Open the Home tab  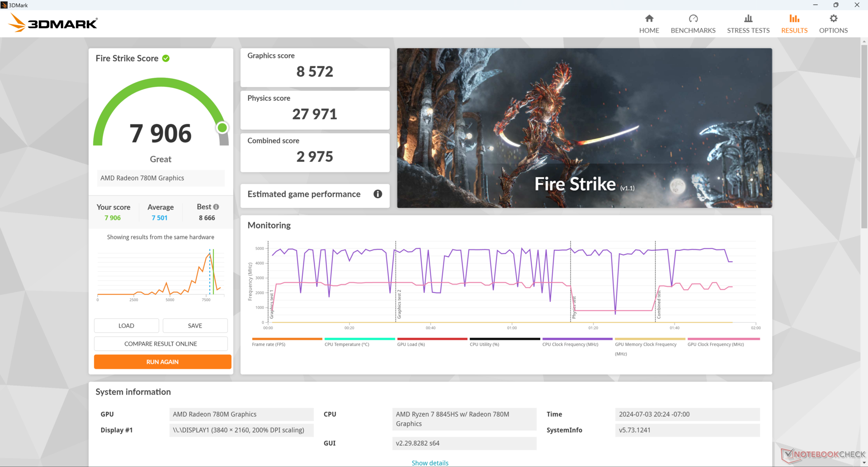pyautogui.click(x=649, y=24)
